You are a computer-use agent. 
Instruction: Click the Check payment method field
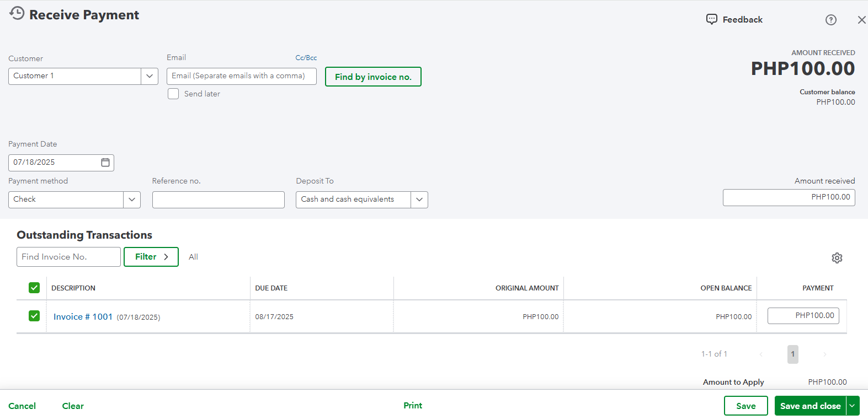[66, 200]
